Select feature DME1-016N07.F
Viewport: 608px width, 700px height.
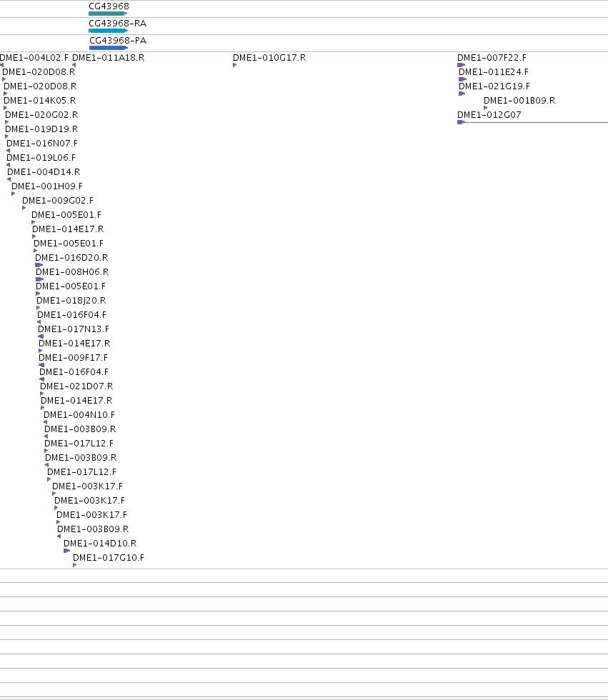pos(42,144)
